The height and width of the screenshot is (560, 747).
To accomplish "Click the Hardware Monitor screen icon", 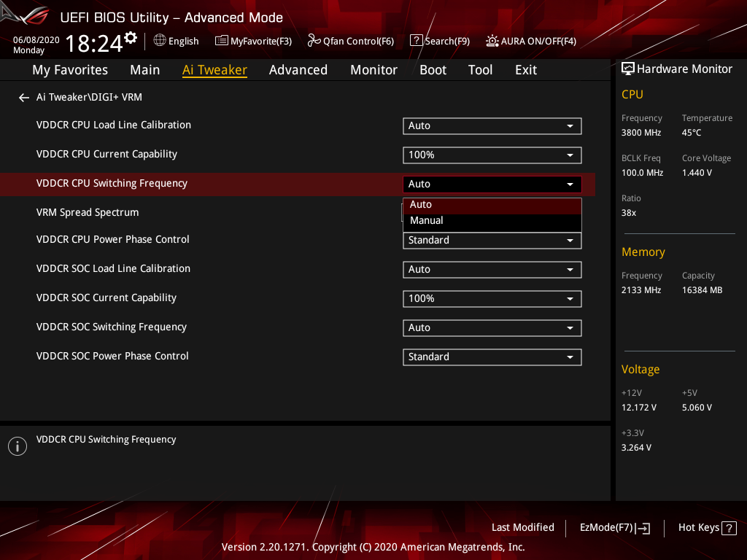I will [x=628, y=69].
